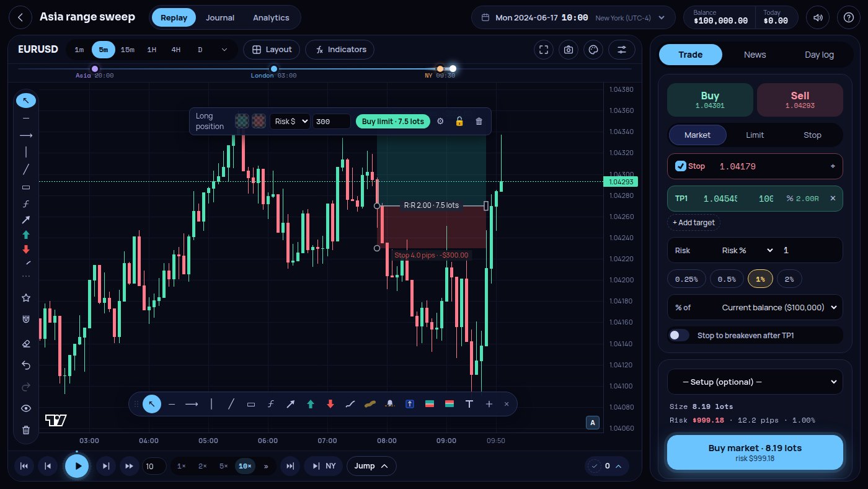Select the 0.5% risk preset
The image size is (868, 489).
727,279
